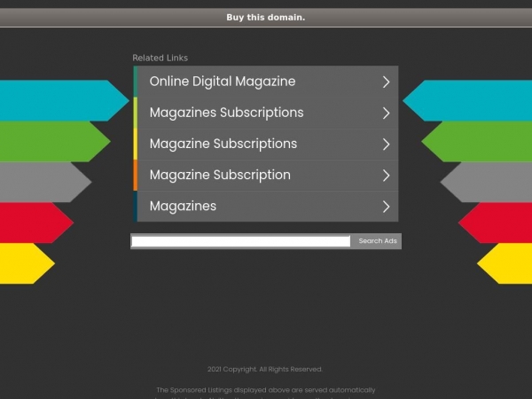The image size is (532, 399).
Task: Open the Buy this domain link
Action: click(266, 18)
